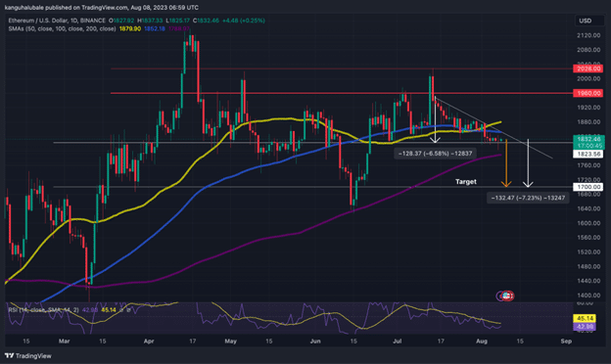
Task: Click the Target text annotation
Action: (466, 181)
